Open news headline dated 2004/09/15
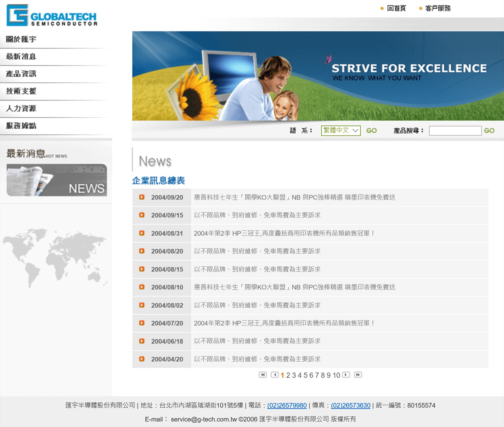Viewport: 504px width, 427px height. click(x=257, y=215)
